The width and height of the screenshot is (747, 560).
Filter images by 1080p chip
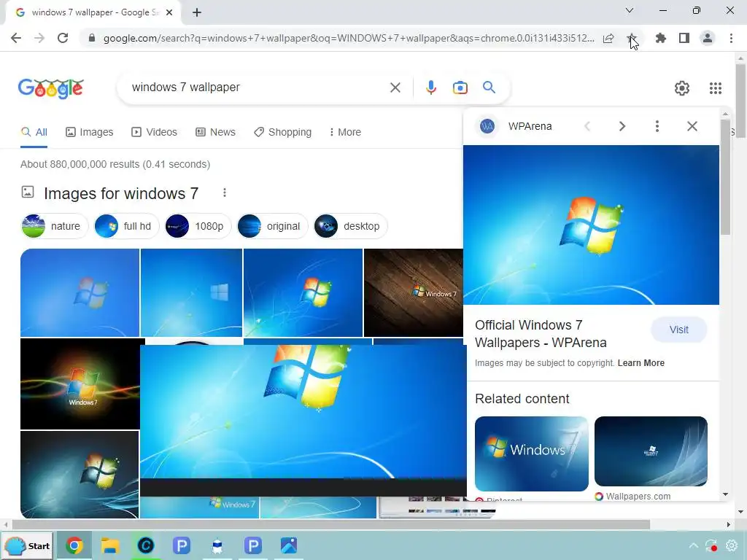click(198, 226)
